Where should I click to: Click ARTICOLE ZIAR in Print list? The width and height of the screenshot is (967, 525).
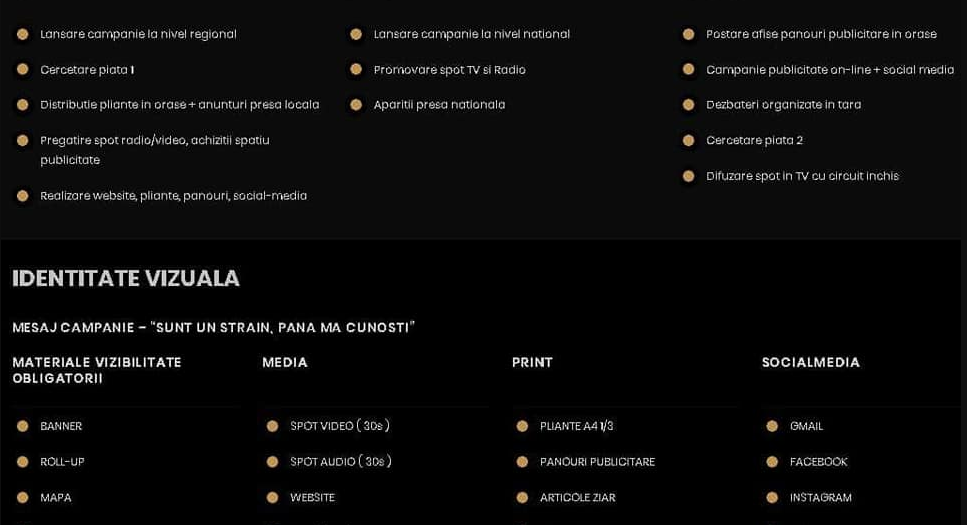pyautogui.click(x=577, y=498)
